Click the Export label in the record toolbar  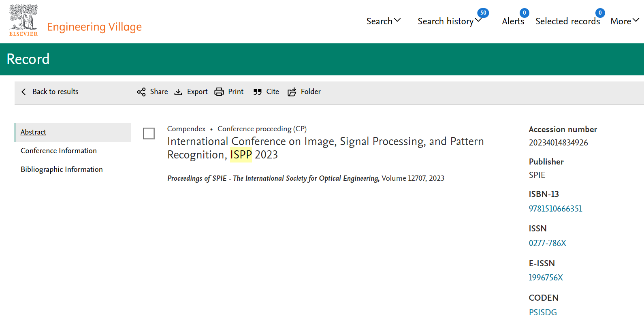point(197,92)
